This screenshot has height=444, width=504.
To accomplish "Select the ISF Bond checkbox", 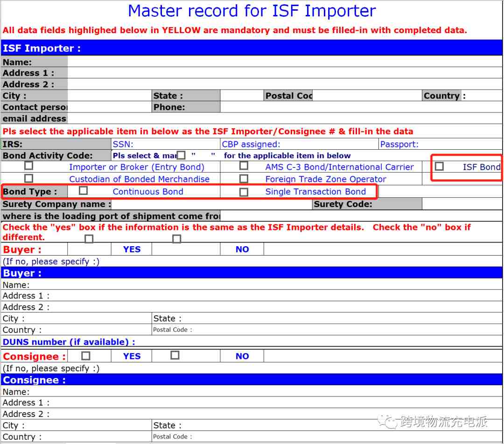I will tap(439, 166).
